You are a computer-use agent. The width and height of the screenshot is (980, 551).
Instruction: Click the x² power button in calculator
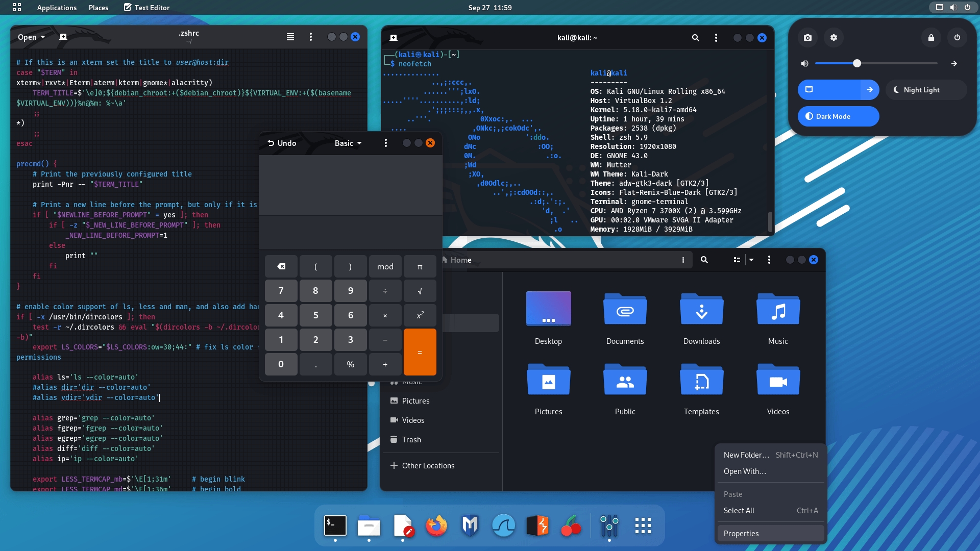[x=420, y=315]
